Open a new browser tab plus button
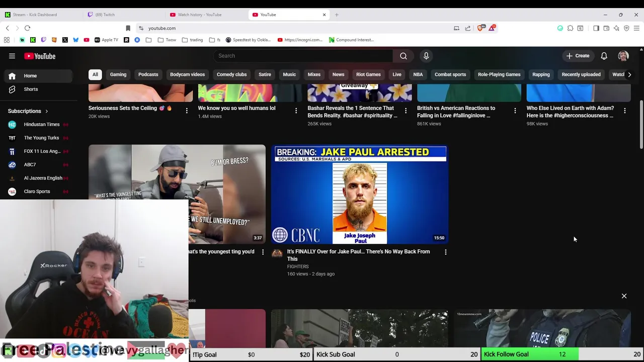Image resolution: width=644 pixels, height=362 pixels. coord(337,15)
